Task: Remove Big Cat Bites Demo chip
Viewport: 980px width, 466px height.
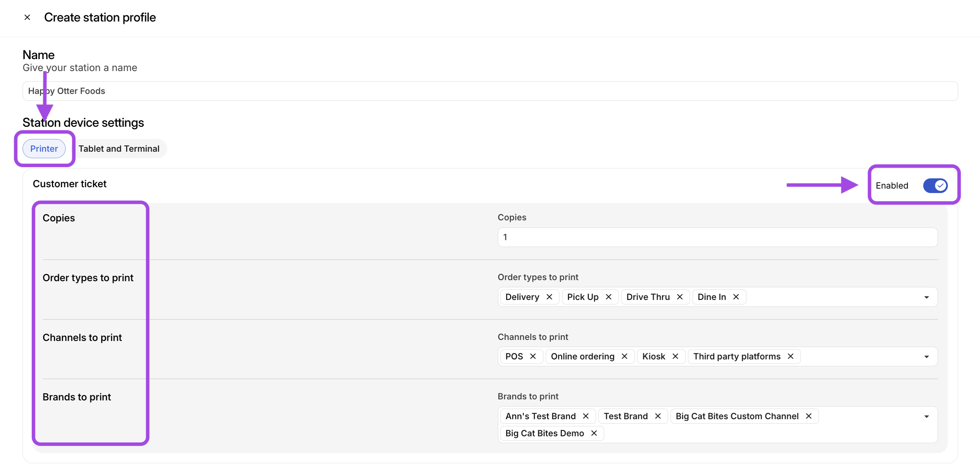Action: tap(594, 433)
